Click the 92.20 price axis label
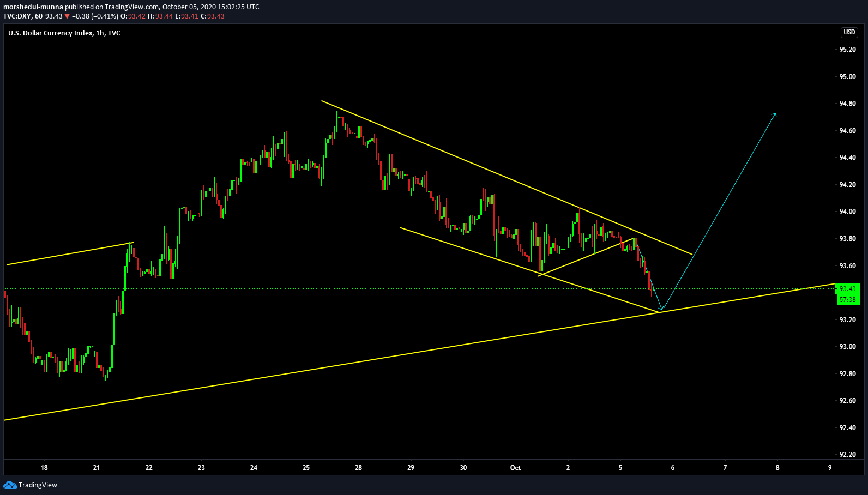This screenshot has width=868, height=495. (x=847, y=455)
